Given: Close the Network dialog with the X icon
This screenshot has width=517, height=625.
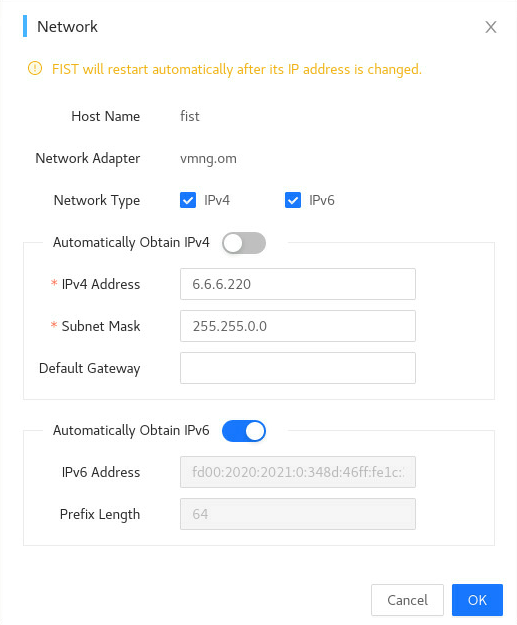Looking at the screenshot, I should coord(491,27).
